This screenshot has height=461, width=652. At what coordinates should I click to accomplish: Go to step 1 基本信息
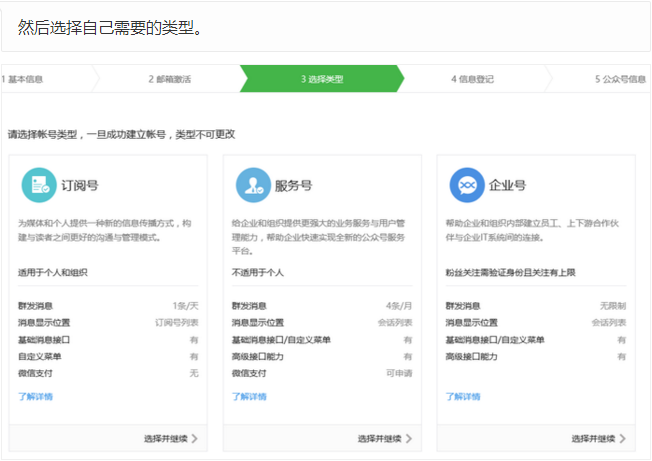(22, 79)
